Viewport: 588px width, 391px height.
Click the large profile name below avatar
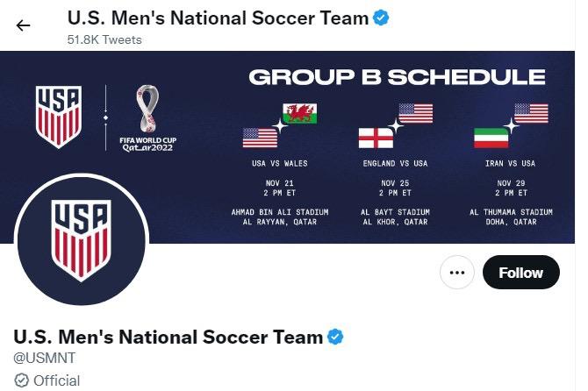(168, 337)
